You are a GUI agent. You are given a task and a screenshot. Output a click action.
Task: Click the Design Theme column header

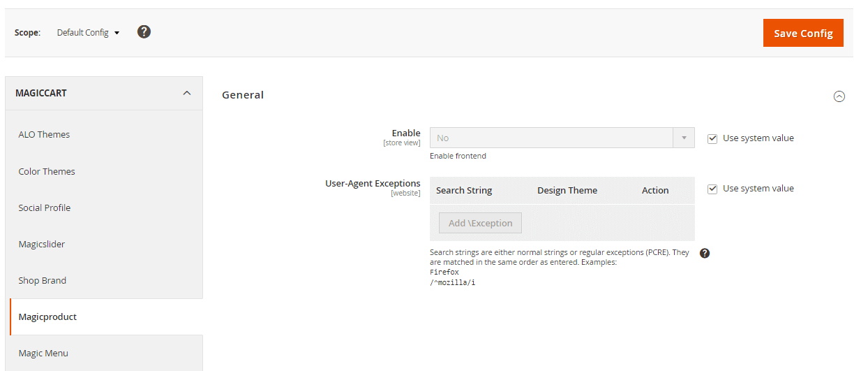point(567,190)
